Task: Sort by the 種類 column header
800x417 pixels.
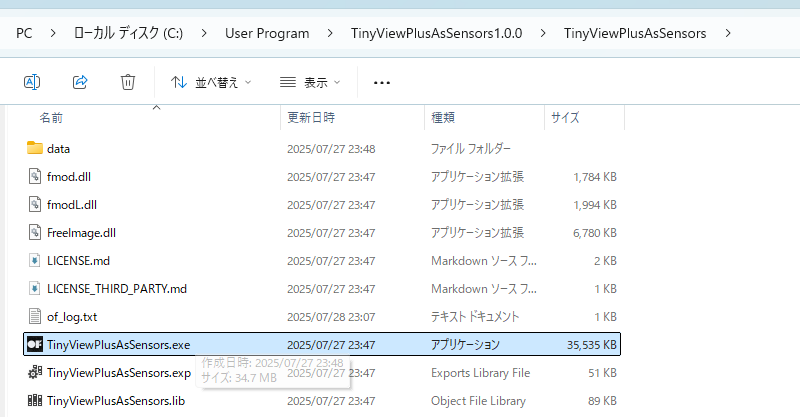Action: [443, 118]
